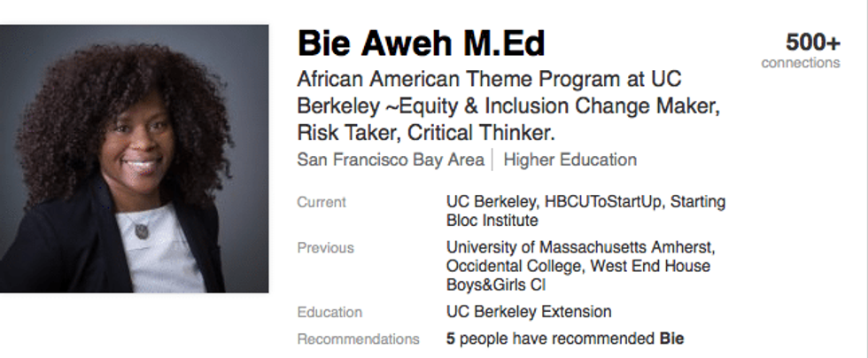868x358 pixels.
Task: View the 5 people have recommended text
Action: coord(565,339)
